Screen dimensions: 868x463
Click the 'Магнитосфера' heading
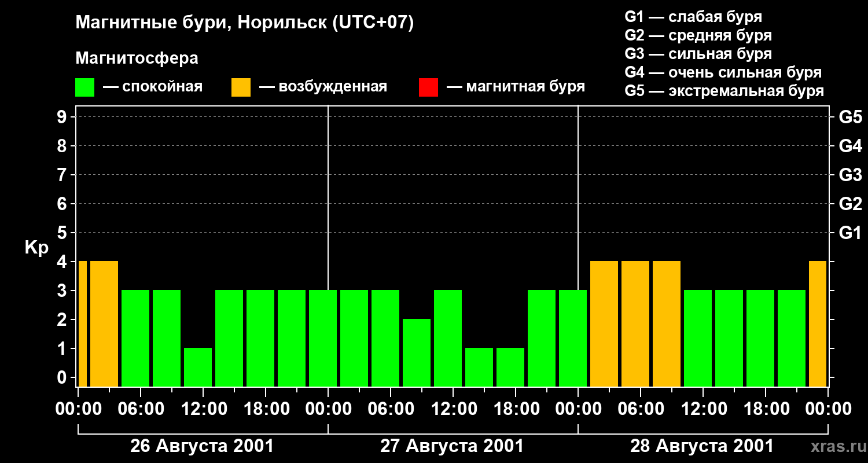tap(137, 58)
